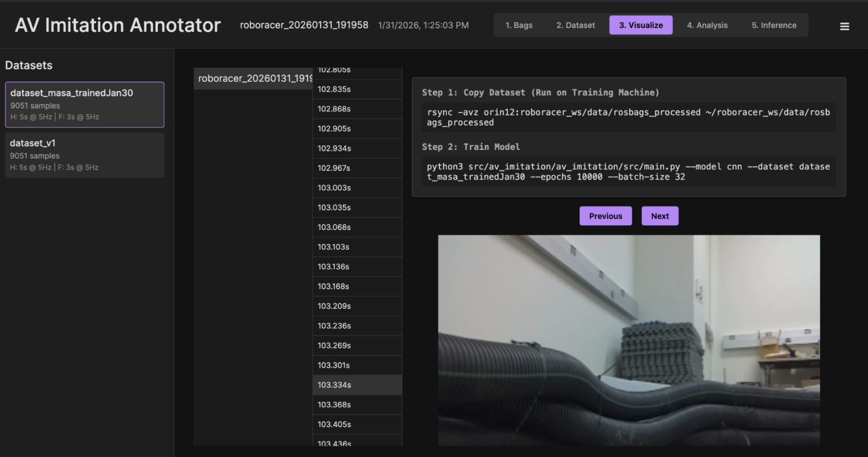The image size is (868, 457).
Task: Go to the 4. Analysis tab
Action: pos(707,25)
